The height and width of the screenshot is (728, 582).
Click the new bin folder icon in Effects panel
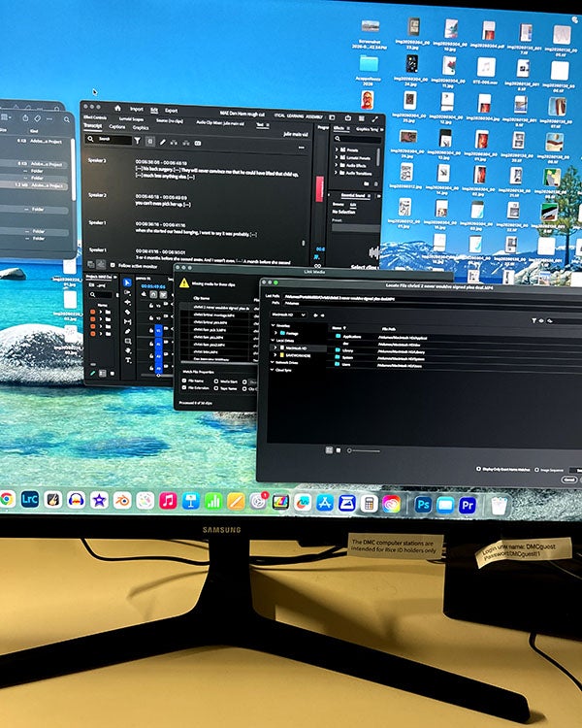pyautogui.click(x=367, y=183)
